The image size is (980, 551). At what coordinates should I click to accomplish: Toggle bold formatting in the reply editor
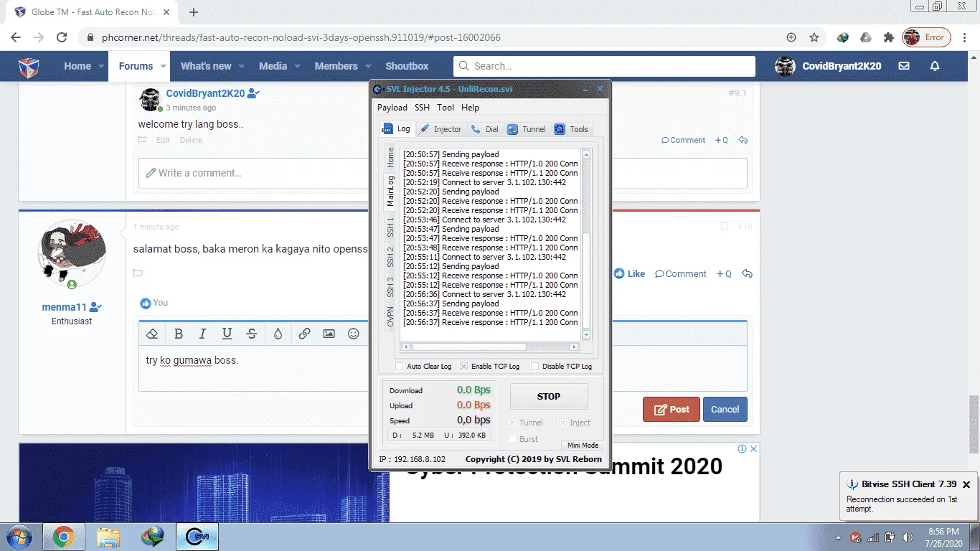point(179,334)
